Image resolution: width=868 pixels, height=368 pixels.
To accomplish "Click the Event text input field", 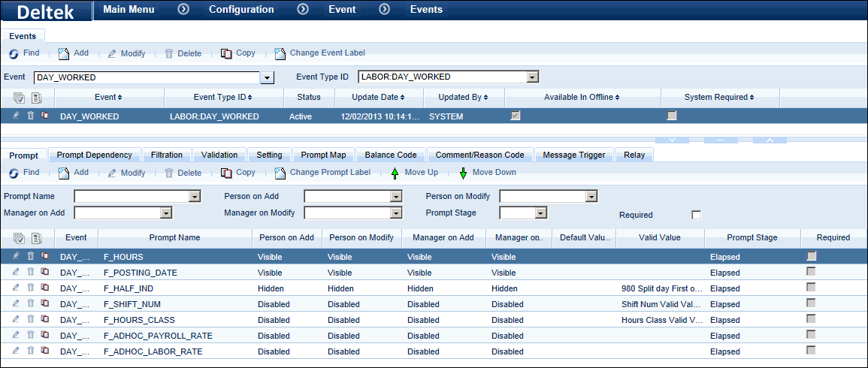I will click(147, 77).
